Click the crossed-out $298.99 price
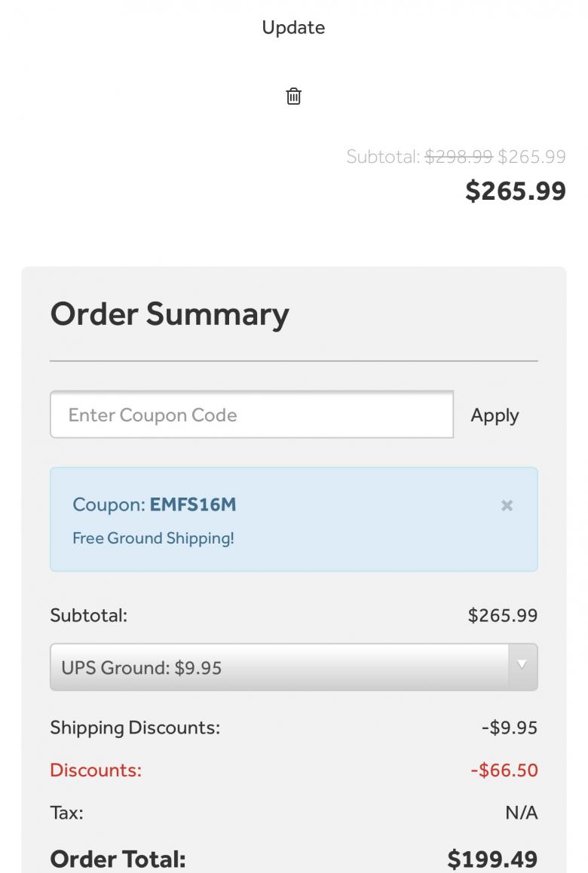Viewport: 588px width, 873px height. (458, 157)
